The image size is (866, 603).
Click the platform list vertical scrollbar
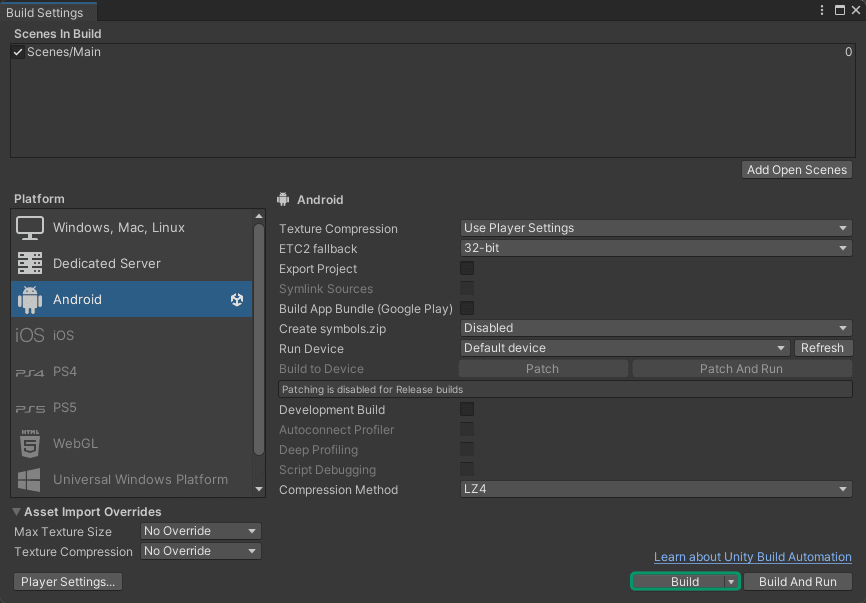(259, 340)
